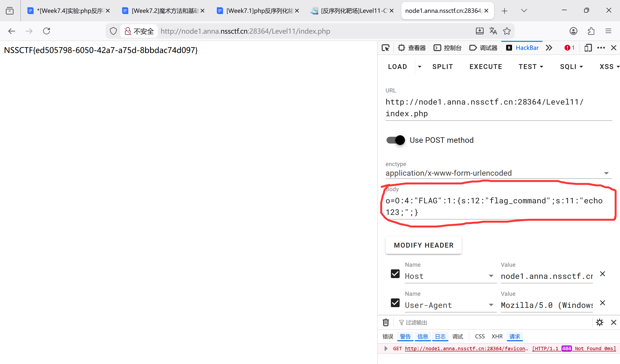Click the EXECUTE button
The height and width of the screenshot is (364, 620).
[486, 67]
